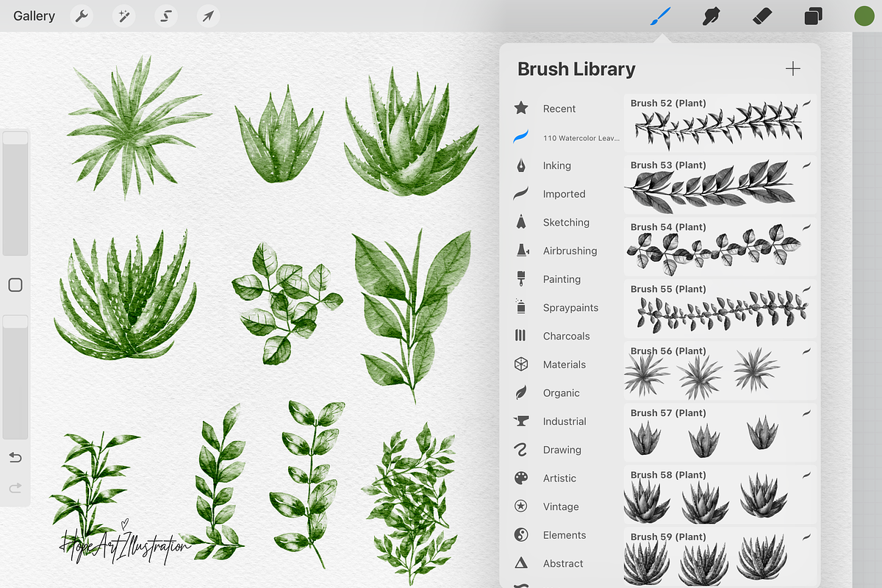Select the Smudge tool
The height and width of the screenshot is (588, 882).
click(x=711, y=16)
